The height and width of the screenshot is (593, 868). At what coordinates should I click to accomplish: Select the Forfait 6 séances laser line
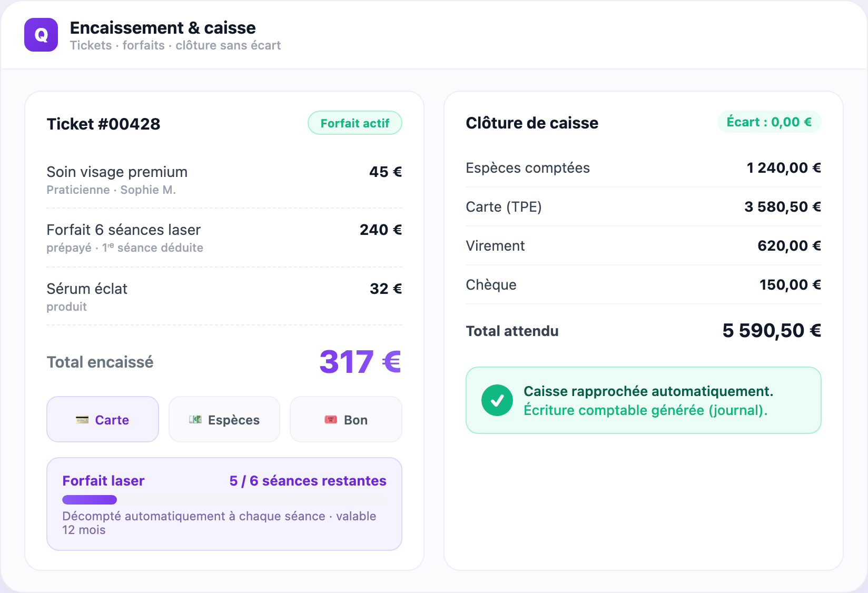point(224,238)
